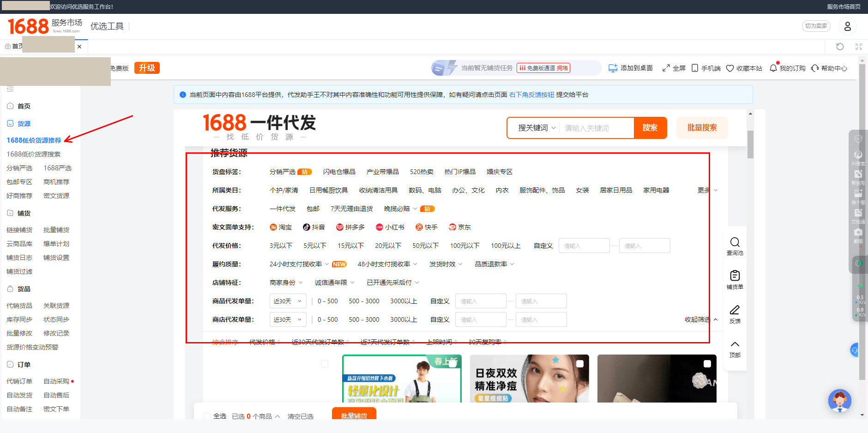Screen dimensions: 868x433
Task: Click the 请输入关键词 search field
Action: (597, 128)
